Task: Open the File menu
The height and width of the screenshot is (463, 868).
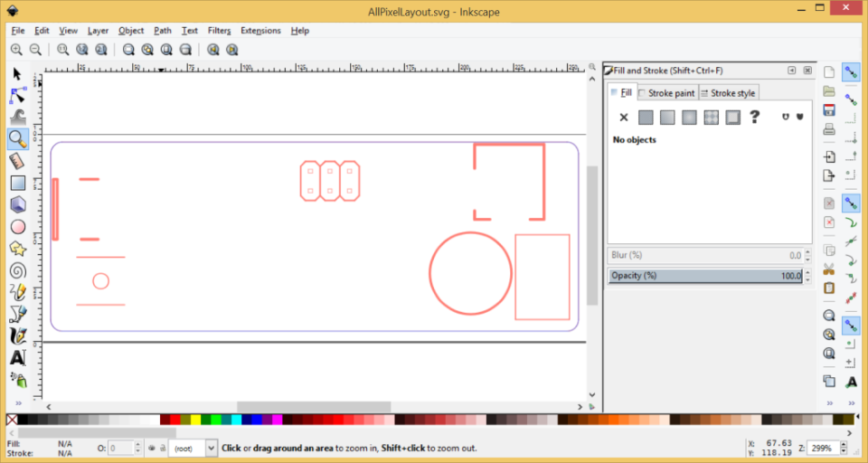Action: click(18, 31)
